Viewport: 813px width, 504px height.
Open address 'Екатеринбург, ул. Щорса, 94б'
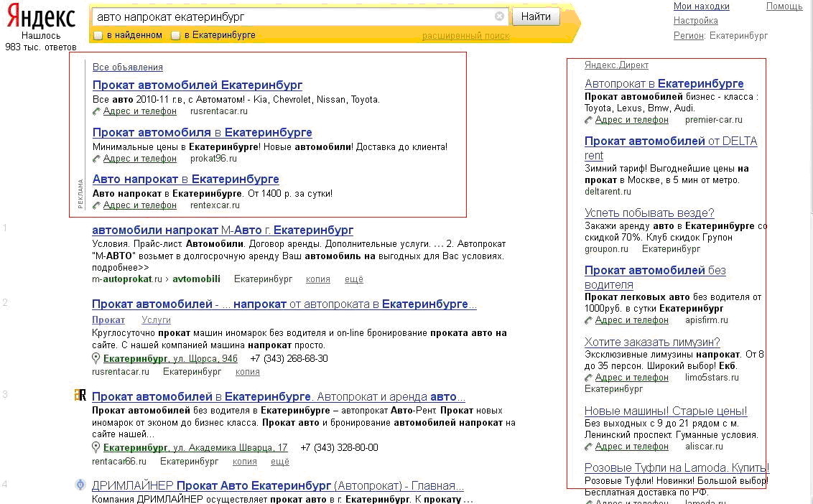click(170, 358)
